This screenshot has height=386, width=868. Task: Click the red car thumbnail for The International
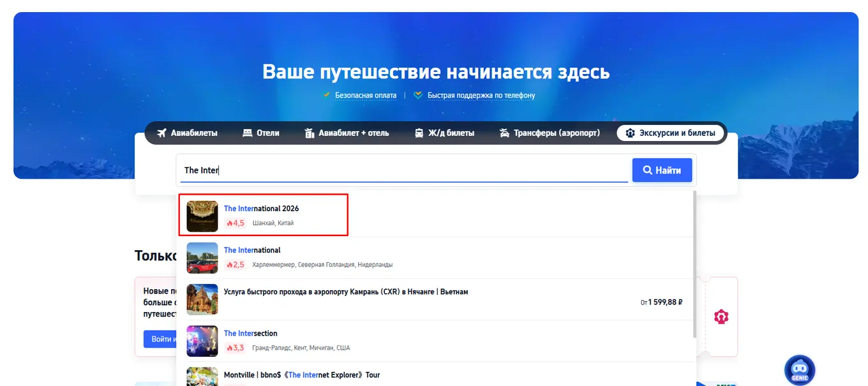(x=202, y=258)
